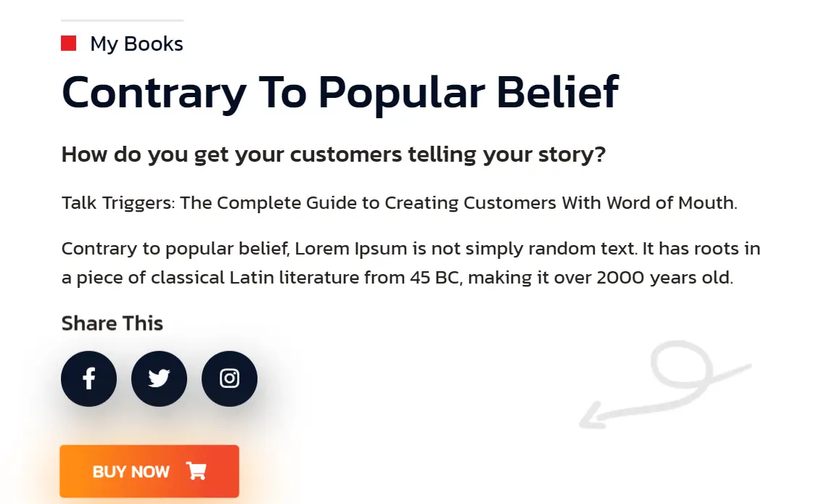Click the word Books in the section label
This screenshot has height=504, width=816.
(154, 44)
